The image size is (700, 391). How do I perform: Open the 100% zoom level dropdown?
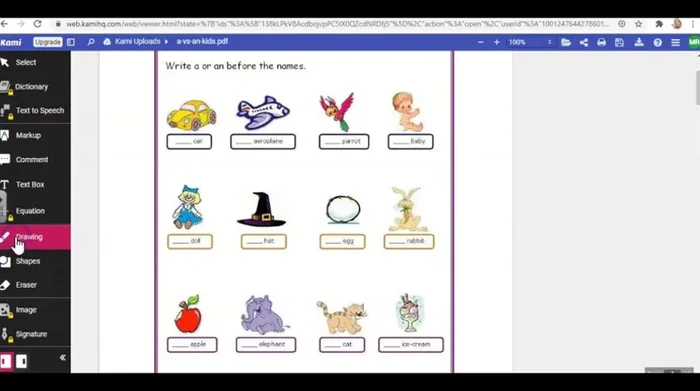[530, 42]
